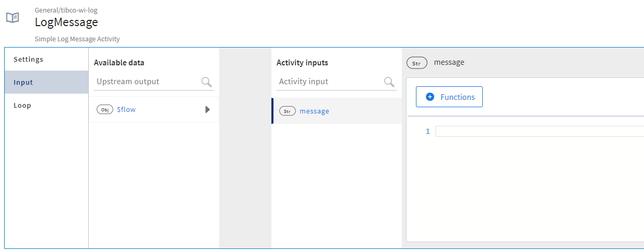The height and width of the screenshot is (251, 644).
Task: Focus the Activity input search field
Action: (329, 82)
